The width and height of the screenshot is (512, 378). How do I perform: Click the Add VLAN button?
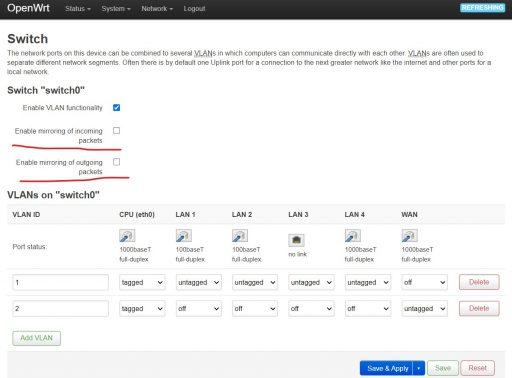[x=37, y=338]
